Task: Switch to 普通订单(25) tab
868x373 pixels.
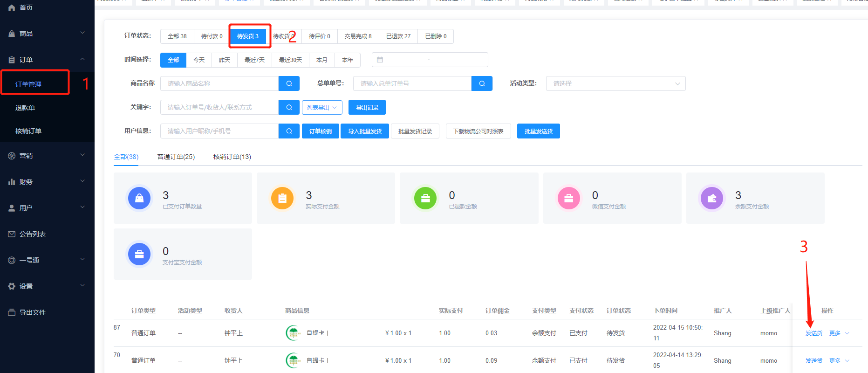Action: tap(176, 157)
